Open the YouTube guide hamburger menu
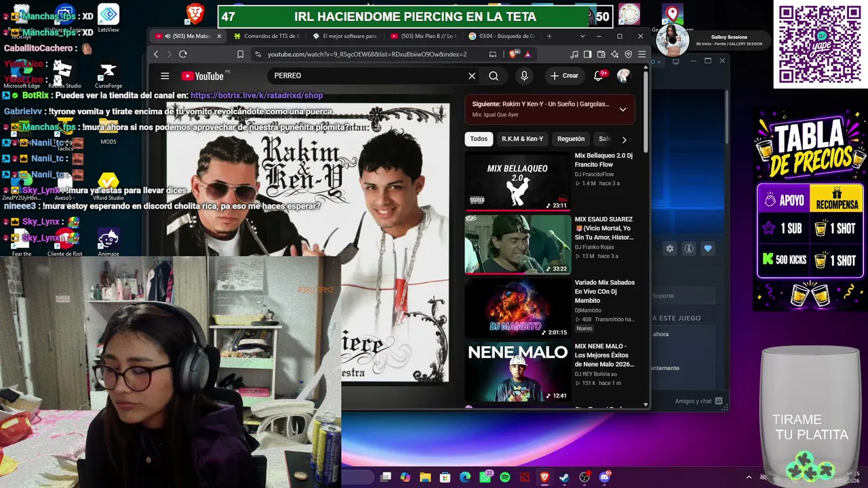The image size is (868, 488). pos(165,76)
